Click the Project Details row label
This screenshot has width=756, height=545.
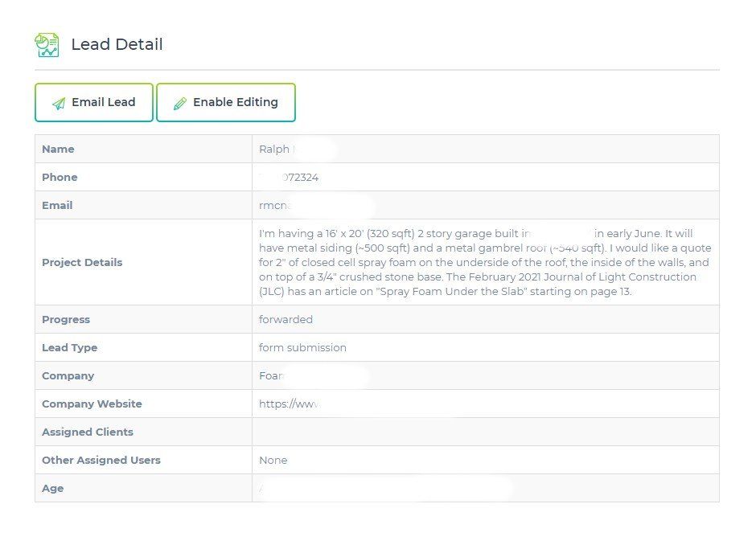click(x=82, y=263)
